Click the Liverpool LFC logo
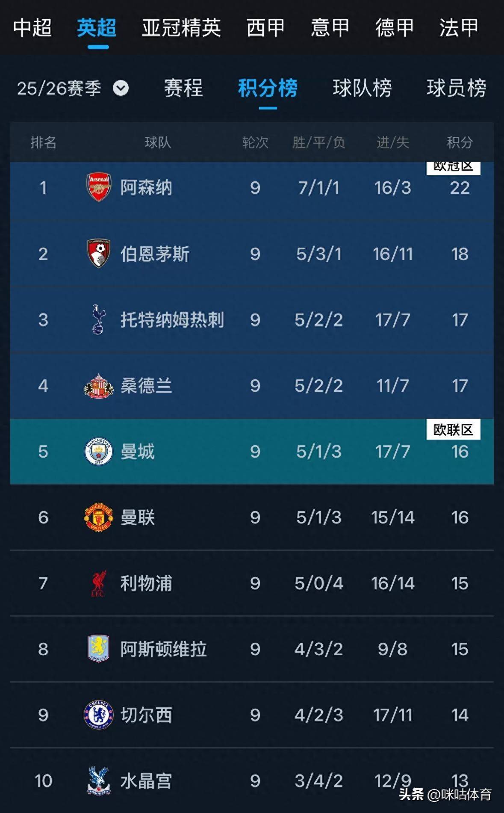504x813 pixels. coord(98,583)
